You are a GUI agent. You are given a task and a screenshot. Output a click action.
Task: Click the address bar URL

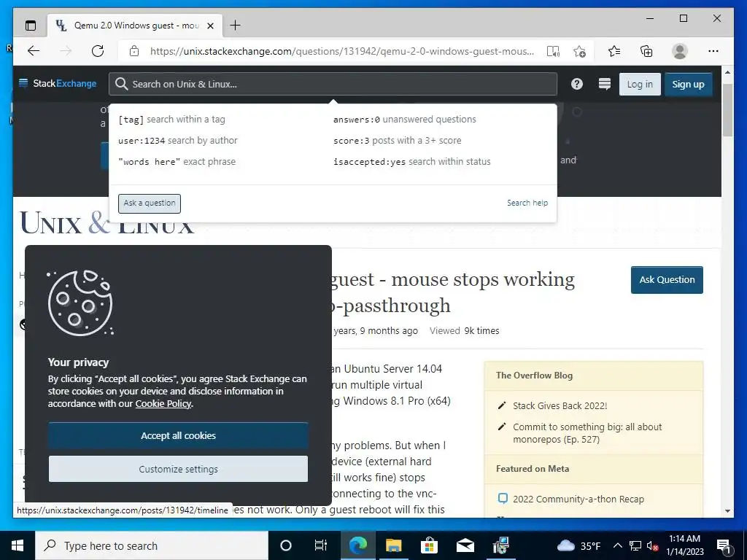click(342, 51)
